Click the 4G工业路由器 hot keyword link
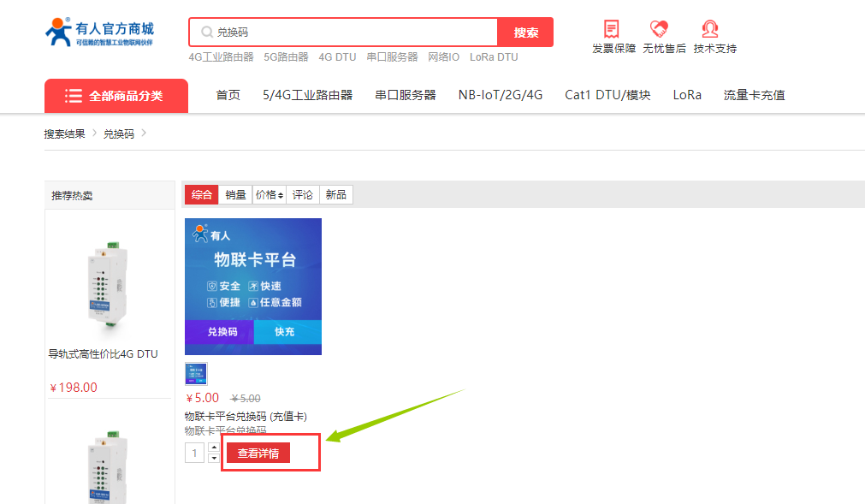 click(x=222, y=56)
